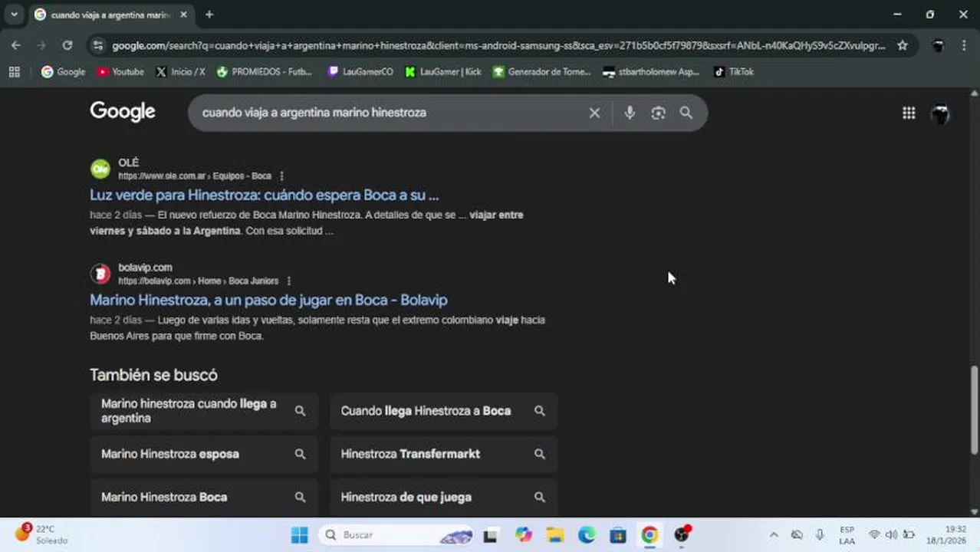This screenshot has width=980, height=552.
Task: Submit search using the magnifier icon
Action: 686,113
